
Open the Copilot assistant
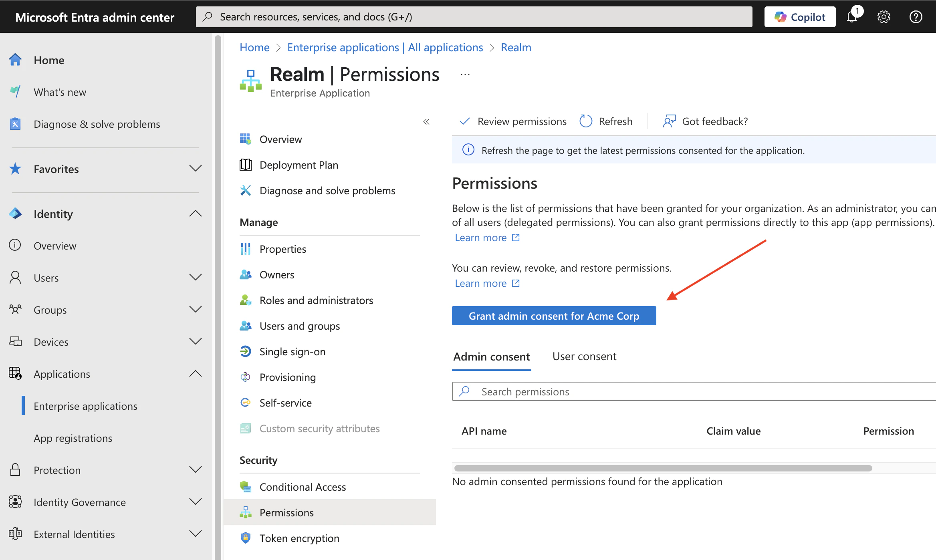[x=799, y=16]
